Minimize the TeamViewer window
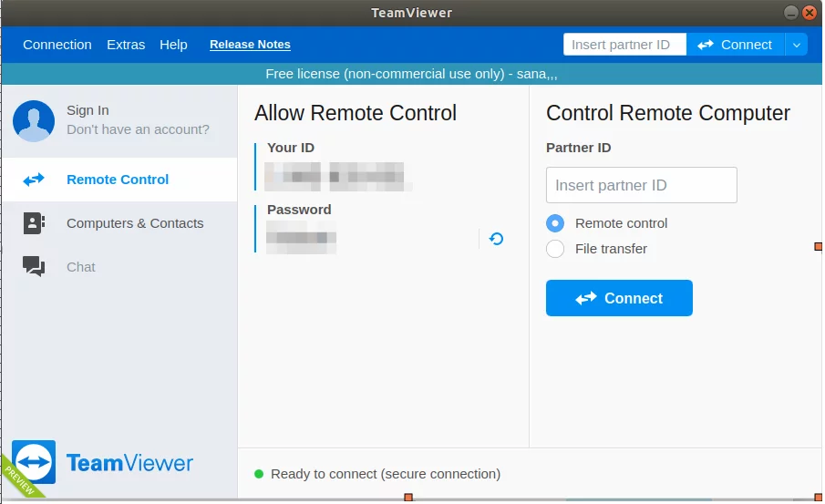This screenshot has height=504, width=825. pos(790,13)
